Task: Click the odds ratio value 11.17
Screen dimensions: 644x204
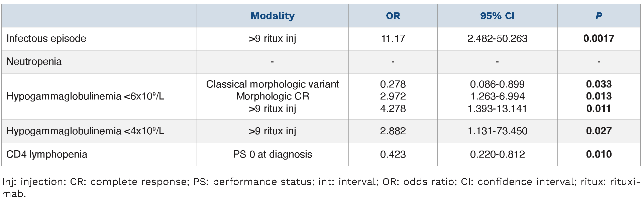Action: (393, 38)
